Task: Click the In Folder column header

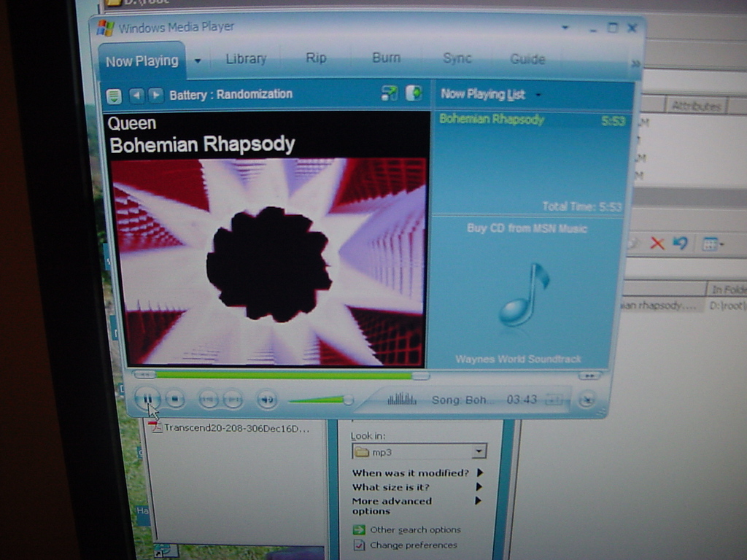Action: [x=727, y=289]
